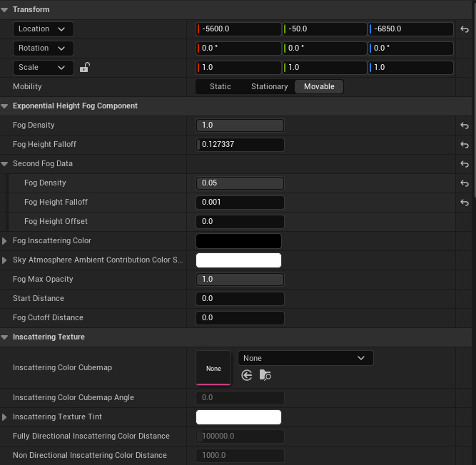476x465 pixels.
Task: Reset Fog Density to default
Action: click(465, 126)
